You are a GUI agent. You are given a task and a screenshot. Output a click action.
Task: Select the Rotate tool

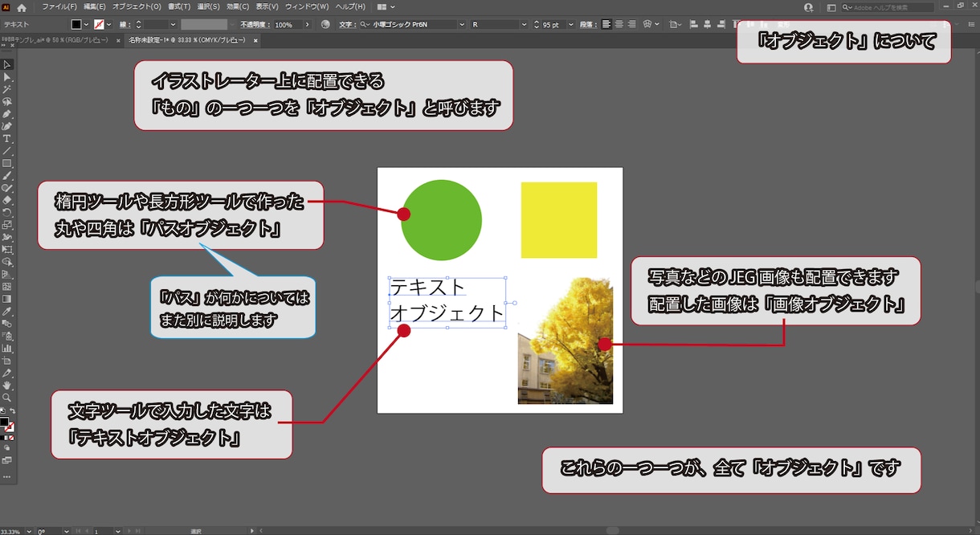(7, 212)
